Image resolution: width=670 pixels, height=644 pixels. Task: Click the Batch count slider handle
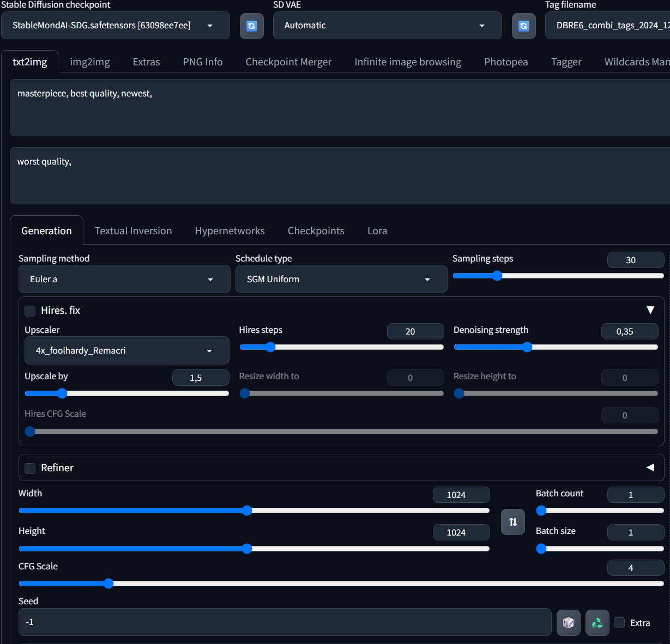click(x=541, y=511)
